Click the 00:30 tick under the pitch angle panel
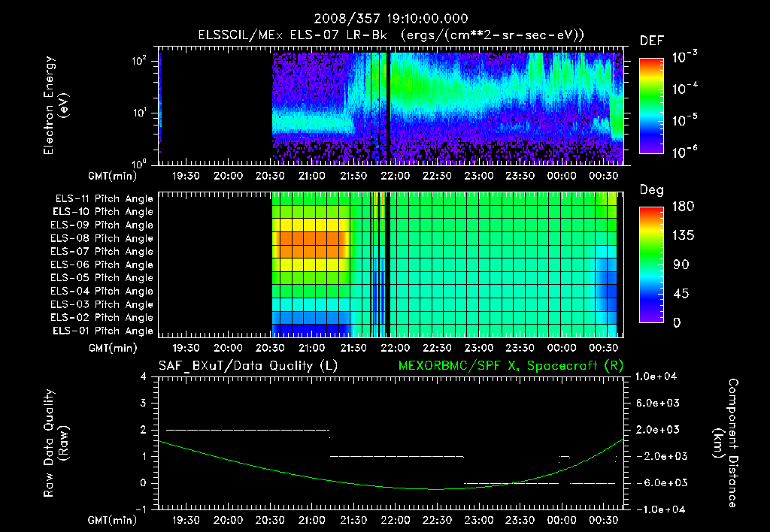Viewport: 770px width, 532px height. (604, 348)
